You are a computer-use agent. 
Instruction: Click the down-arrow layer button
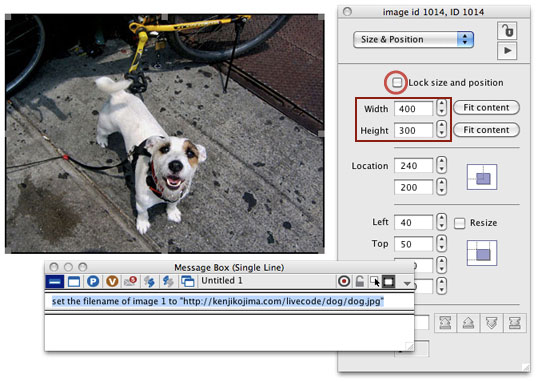(492, 323)
